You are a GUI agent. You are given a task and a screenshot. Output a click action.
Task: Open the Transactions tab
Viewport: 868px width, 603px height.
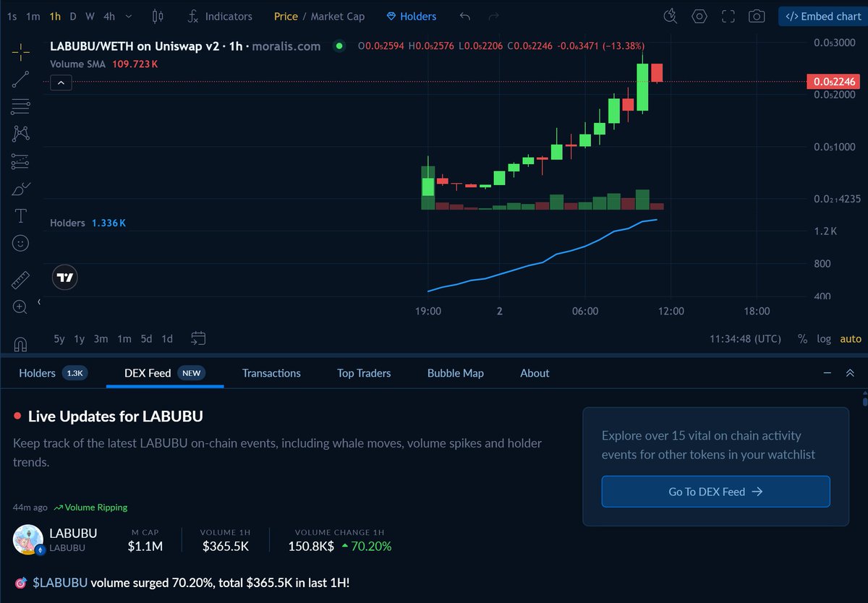tap(271, 373)
